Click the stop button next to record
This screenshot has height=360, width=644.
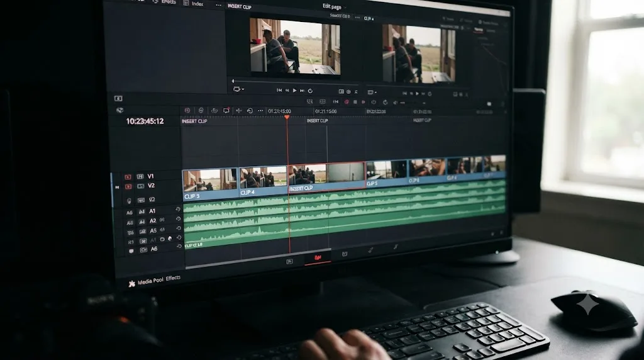[355, 102]
